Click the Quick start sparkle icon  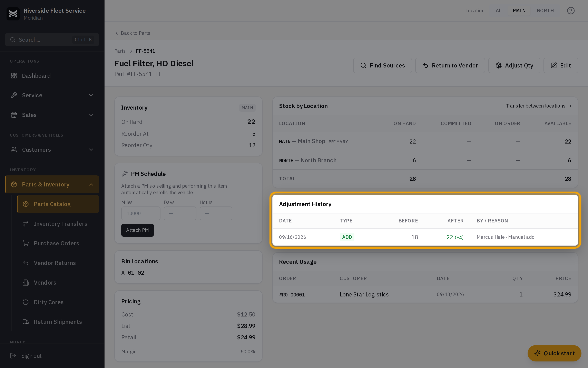pyautogui.click(x=537, y=353)
